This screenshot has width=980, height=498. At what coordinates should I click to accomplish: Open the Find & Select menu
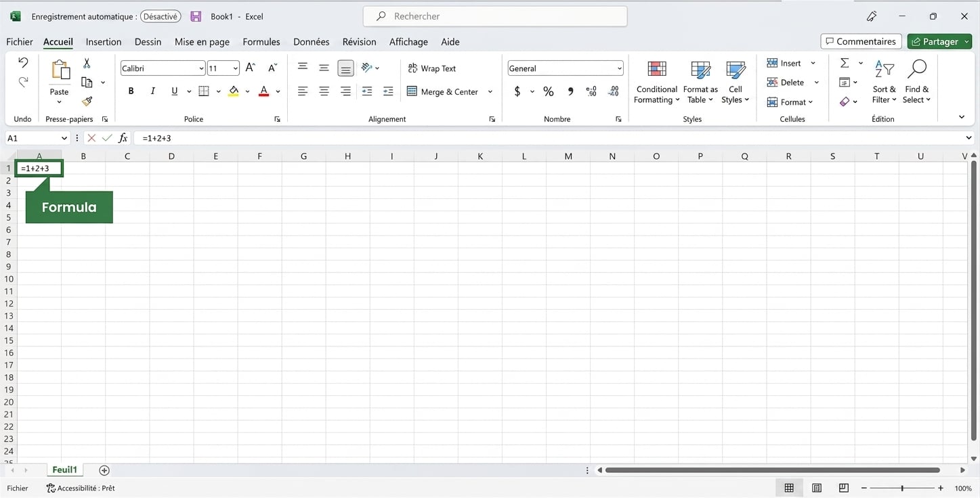click(x=917, y=82)
